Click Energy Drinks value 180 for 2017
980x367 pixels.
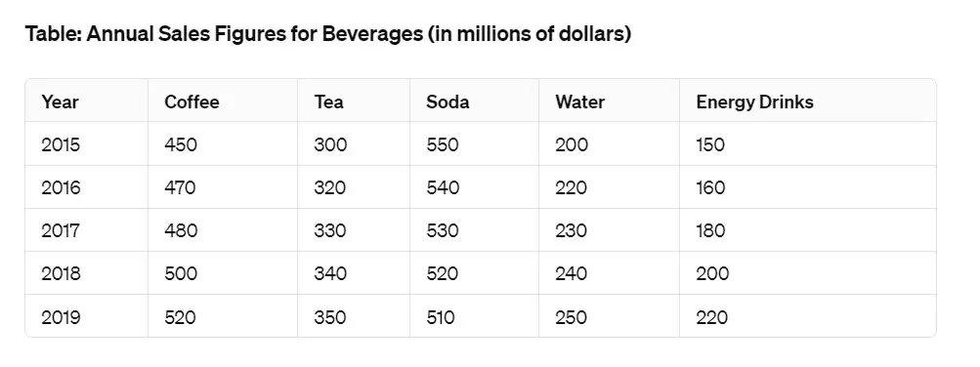click(710, 231)
